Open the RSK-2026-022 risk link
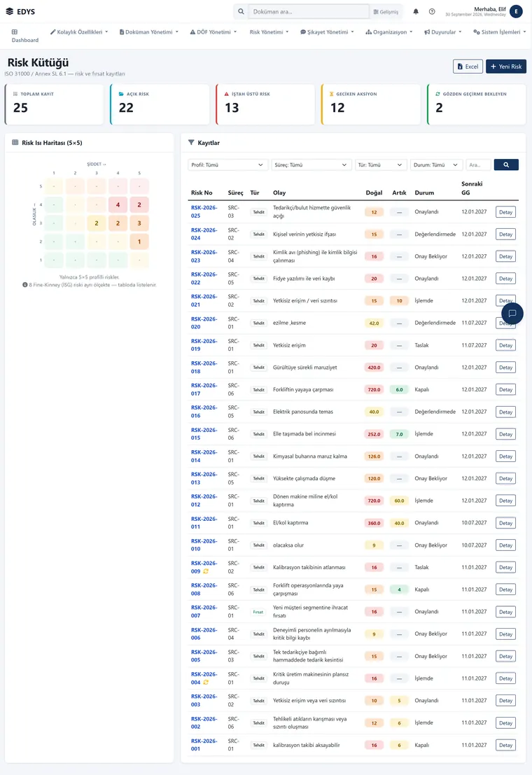 click(x=204, y=278)
